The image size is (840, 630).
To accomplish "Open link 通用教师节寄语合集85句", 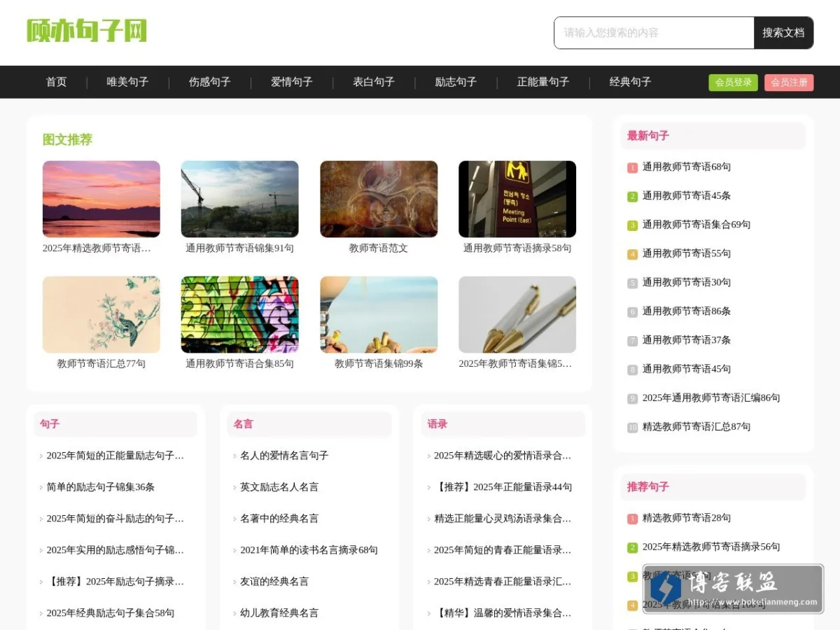I will pyautogui.click(x=240, y=364).
